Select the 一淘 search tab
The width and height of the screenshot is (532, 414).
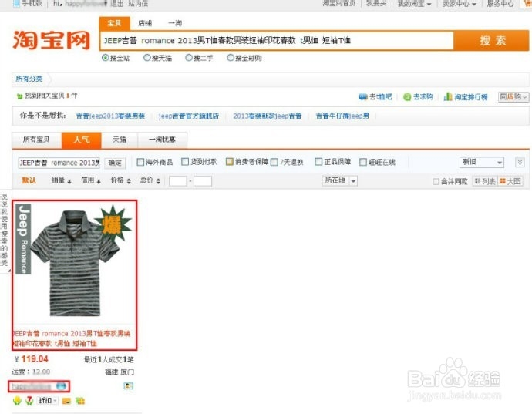tap(175, 23)
